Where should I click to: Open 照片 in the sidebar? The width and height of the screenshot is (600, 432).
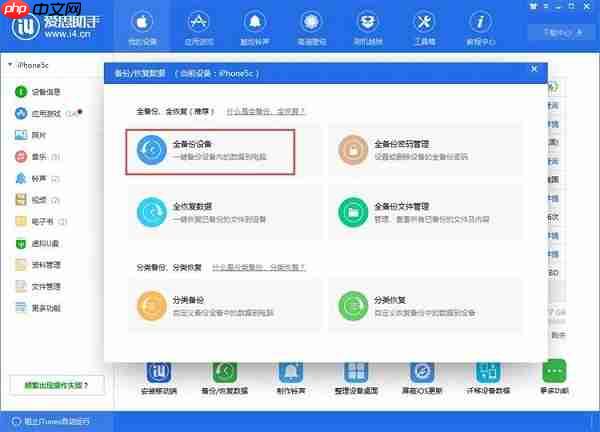tap(31, 135)
